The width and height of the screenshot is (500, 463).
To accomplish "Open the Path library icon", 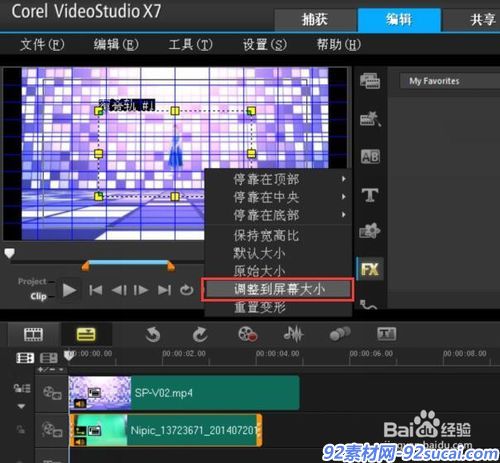I will [x=369, y=305].
